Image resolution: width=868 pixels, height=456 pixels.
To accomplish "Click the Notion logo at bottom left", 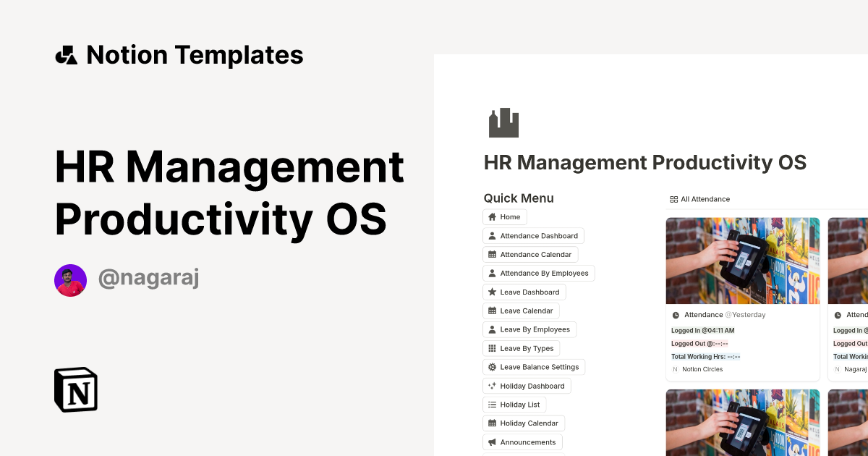I will 76,390.
